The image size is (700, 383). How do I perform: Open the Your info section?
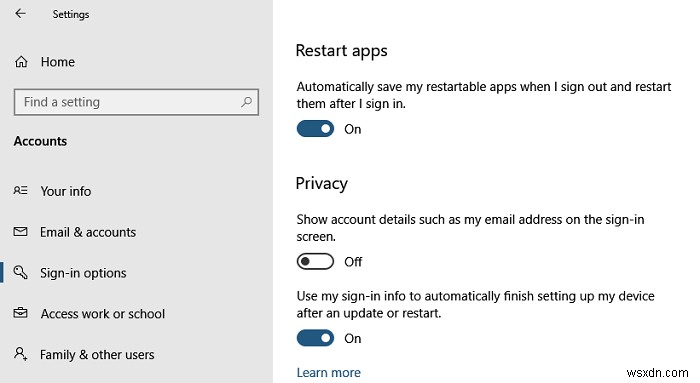point(66,191)
